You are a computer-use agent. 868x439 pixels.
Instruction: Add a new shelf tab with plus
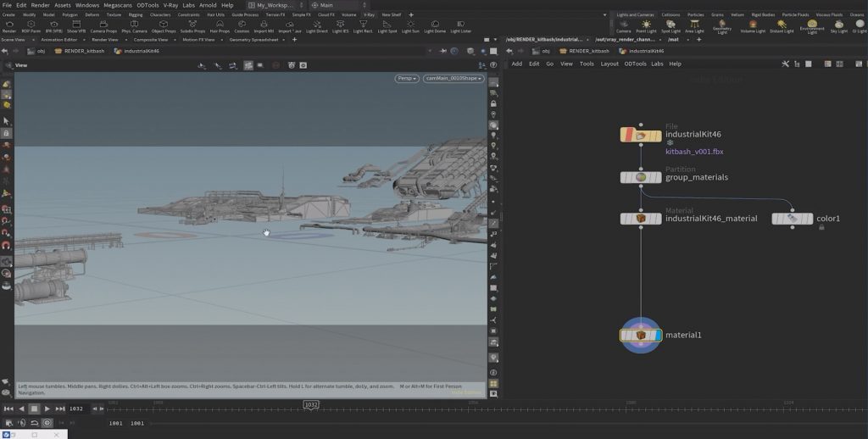pos(411,15)
